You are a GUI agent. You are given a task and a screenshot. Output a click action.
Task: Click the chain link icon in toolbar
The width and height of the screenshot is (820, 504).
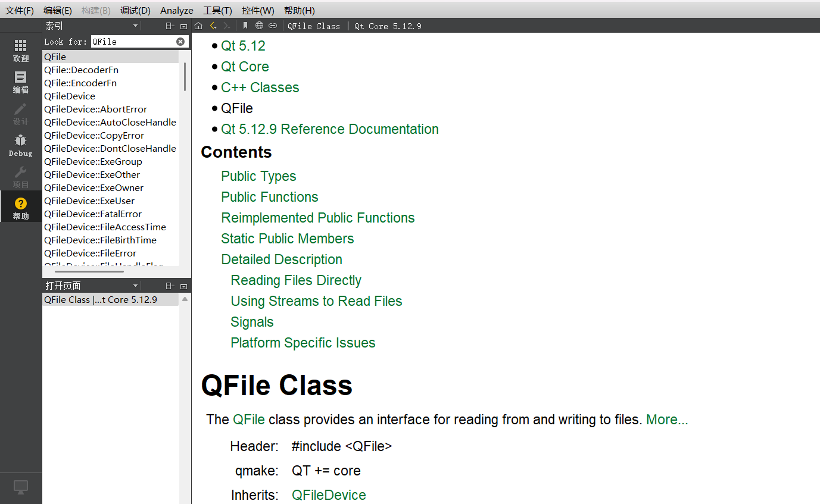pyautogui.click(x=273, y=26)
